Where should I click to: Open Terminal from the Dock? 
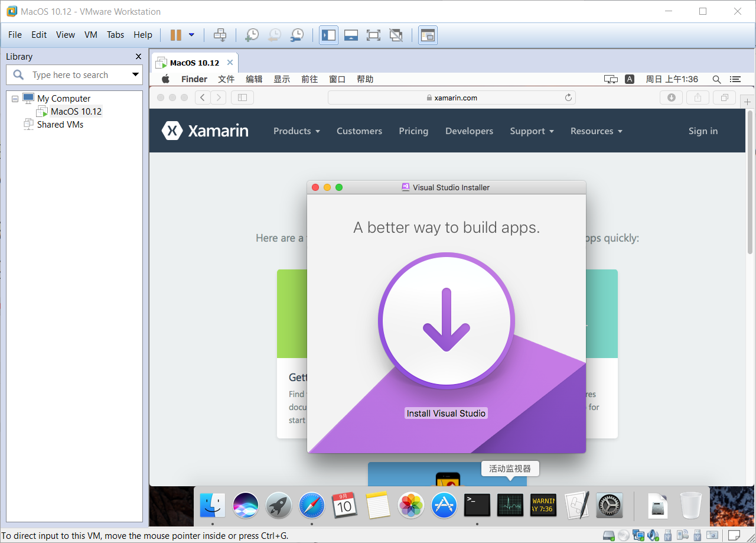[477, 505]
